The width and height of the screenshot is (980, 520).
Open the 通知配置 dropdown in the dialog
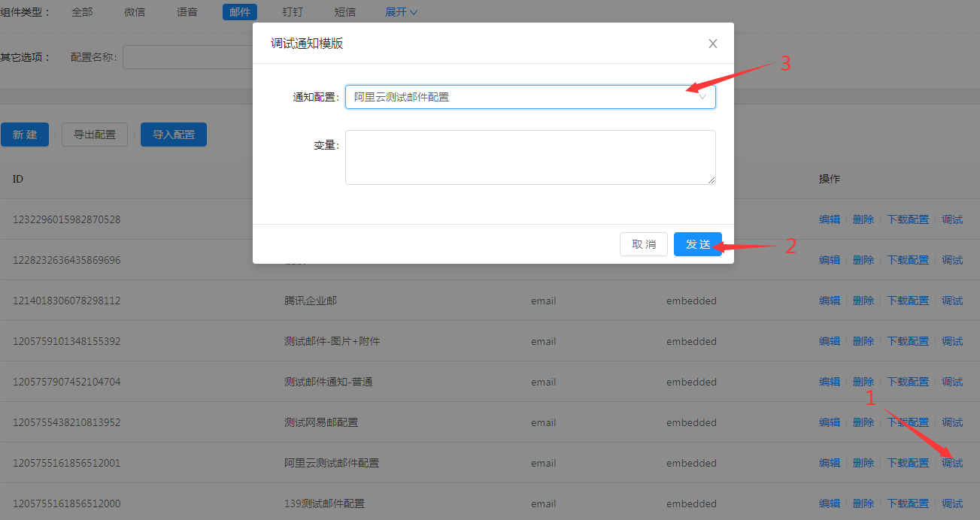coord(530,96)
